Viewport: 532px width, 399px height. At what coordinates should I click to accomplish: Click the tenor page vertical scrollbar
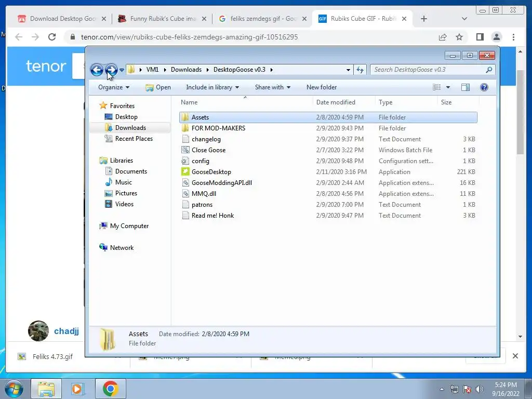point(520,112)
